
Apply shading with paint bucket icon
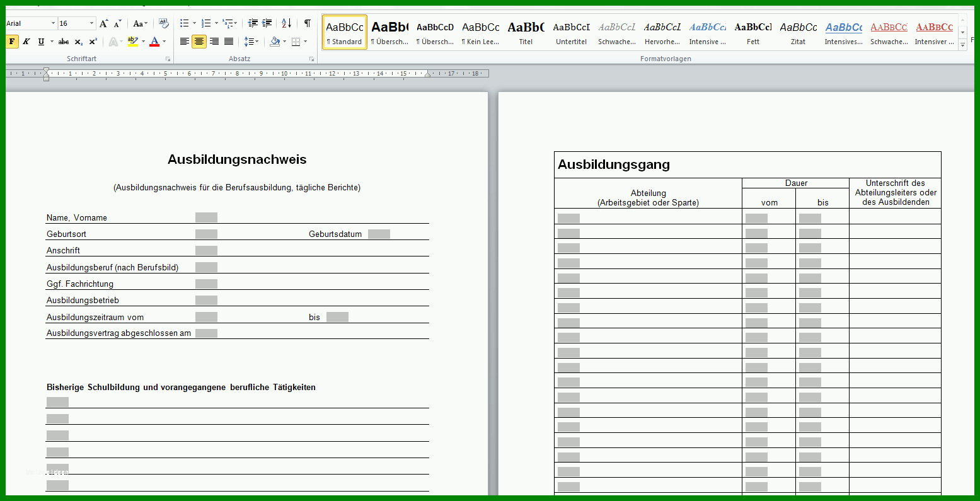point(275,42)
